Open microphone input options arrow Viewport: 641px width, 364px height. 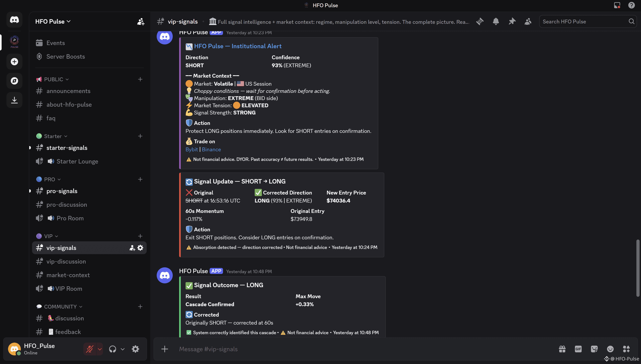pyautogui.click(x=100, y=349)
